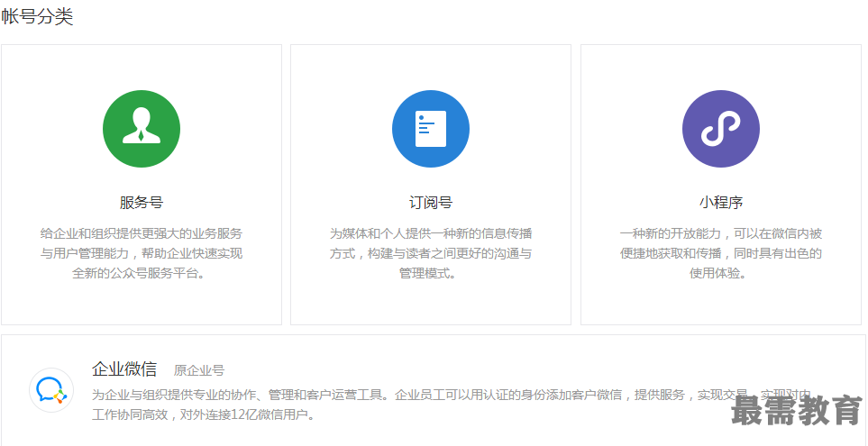The width and height of the screenshot is (868, 446).
Task: Select the 服务号 account type title
Action: (142, 203)
